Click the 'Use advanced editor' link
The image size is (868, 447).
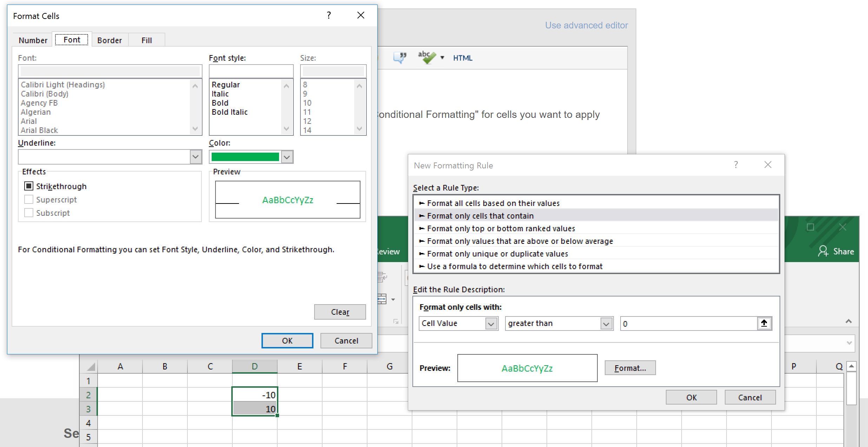pos(586,25)
